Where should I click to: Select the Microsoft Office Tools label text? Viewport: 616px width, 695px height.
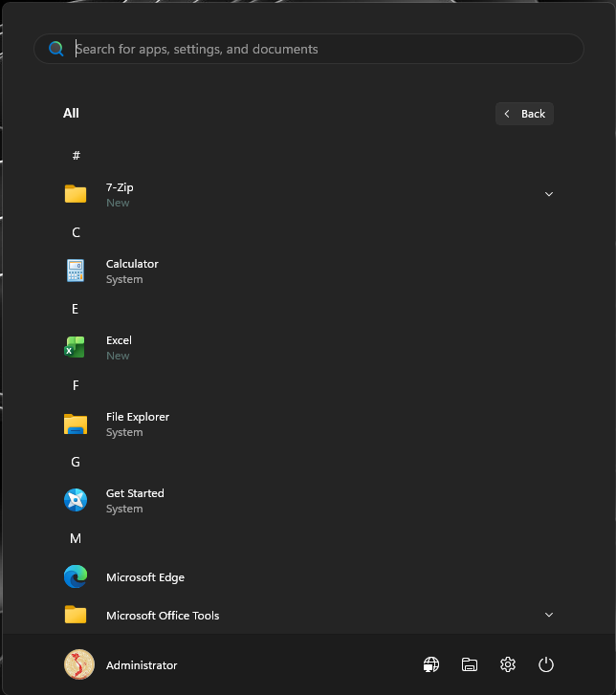[163, 616]
